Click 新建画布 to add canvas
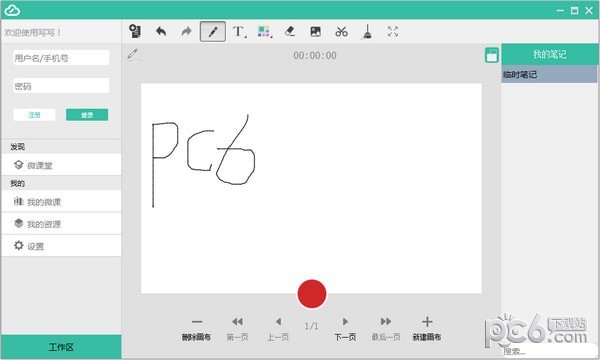The width and height of the screenshot is (600, 360). [427, 329]
